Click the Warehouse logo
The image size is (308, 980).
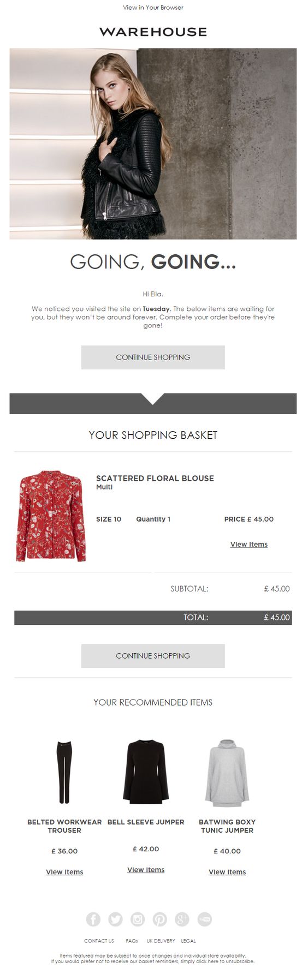153,32
